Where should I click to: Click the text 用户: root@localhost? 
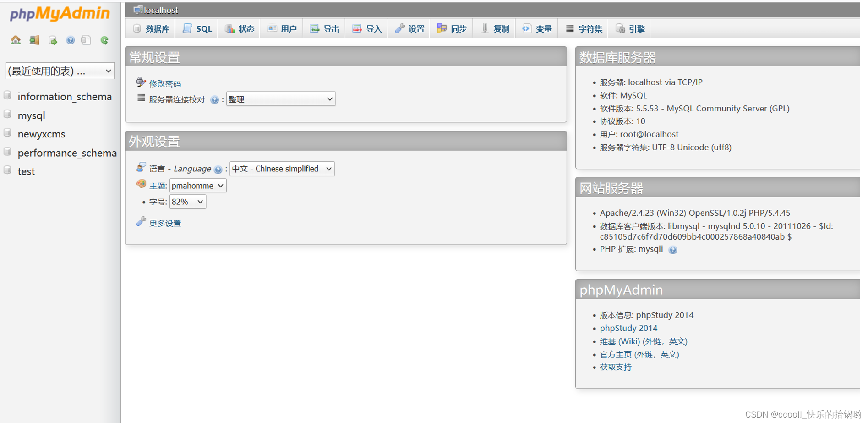(x=639, y=134)
